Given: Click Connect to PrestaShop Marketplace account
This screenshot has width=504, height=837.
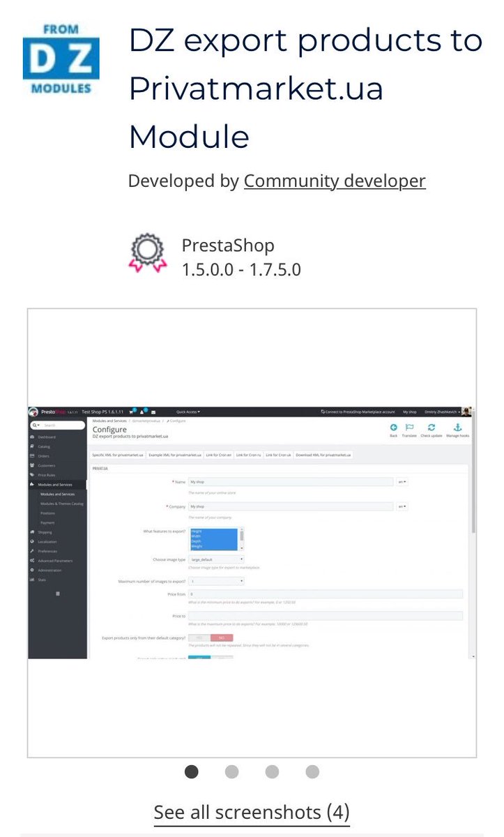Looking at the screenshot, I should pyautogui.click(x=358, y=412).
